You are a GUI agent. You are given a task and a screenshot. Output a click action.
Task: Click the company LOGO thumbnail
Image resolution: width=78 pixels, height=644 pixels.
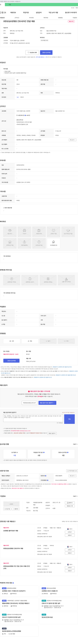11,504
